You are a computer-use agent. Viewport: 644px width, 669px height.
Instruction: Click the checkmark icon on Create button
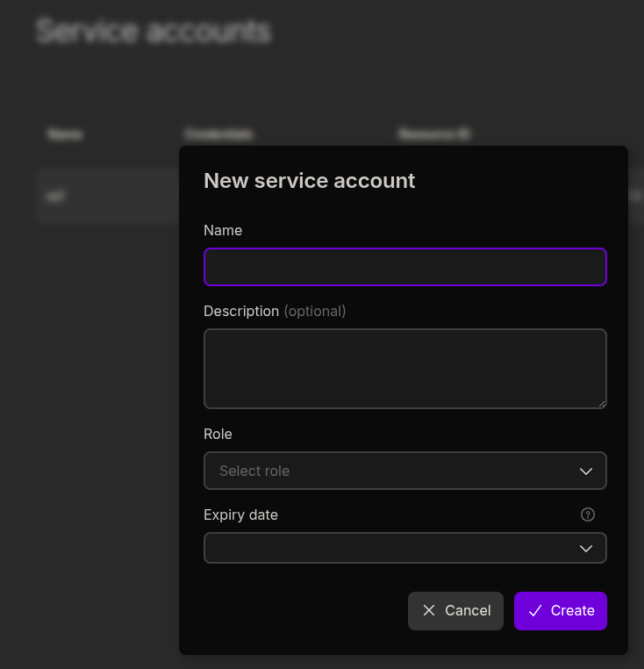535,610
